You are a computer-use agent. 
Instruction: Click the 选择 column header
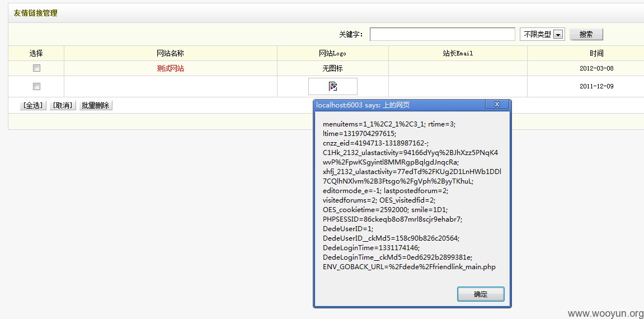pyautogui.click(x=36, y=53)
